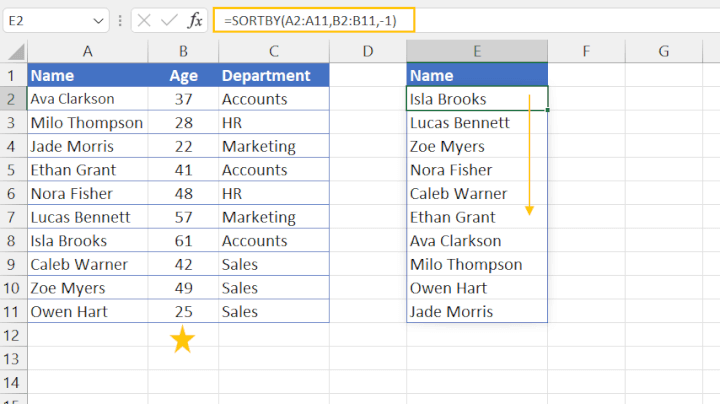
Task: Select row 14 header
Action: (13, 382)
